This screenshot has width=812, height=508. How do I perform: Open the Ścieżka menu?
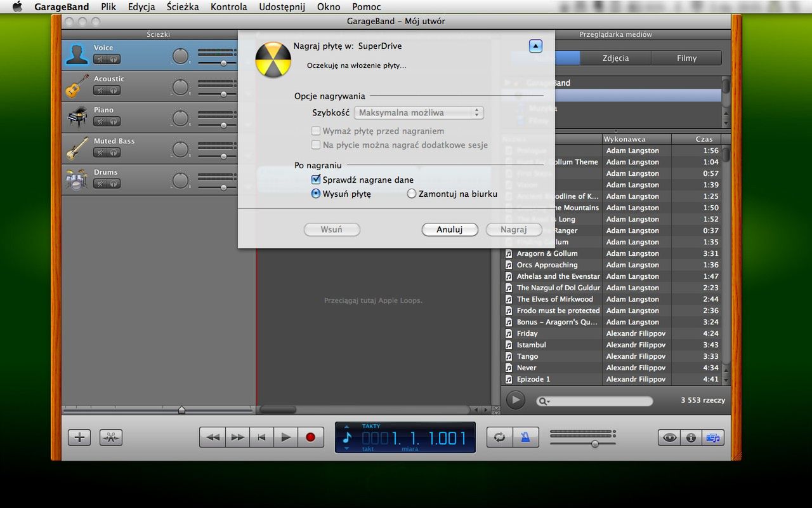tap(183, 7)
